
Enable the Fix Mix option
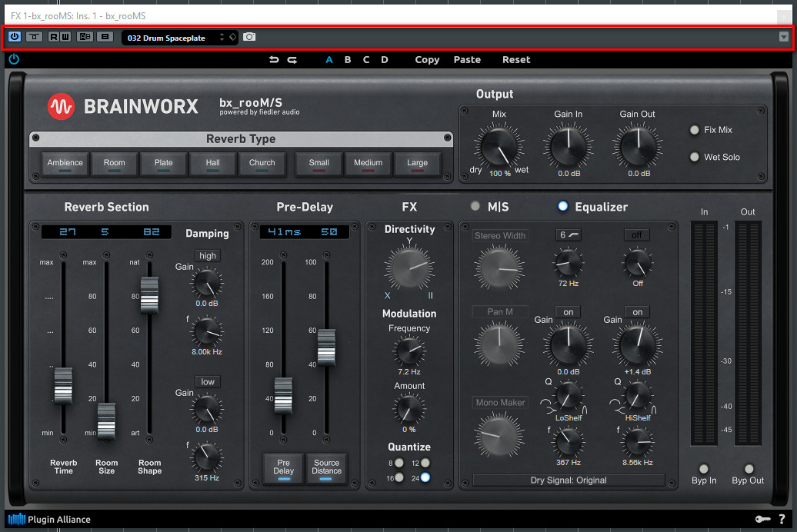(x=695, y=130)
